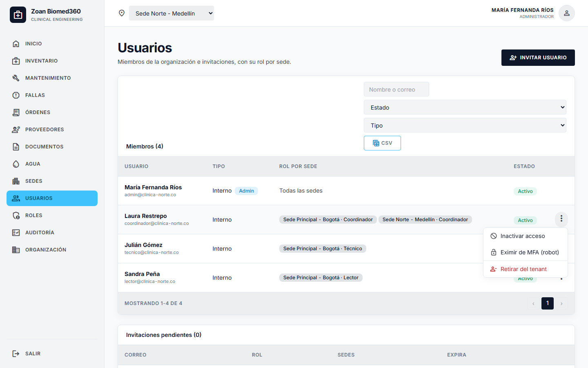Click the Auditoría checklist icon
Screen dimensions: 588x368
pyautogui.click(x=16, y=233)
